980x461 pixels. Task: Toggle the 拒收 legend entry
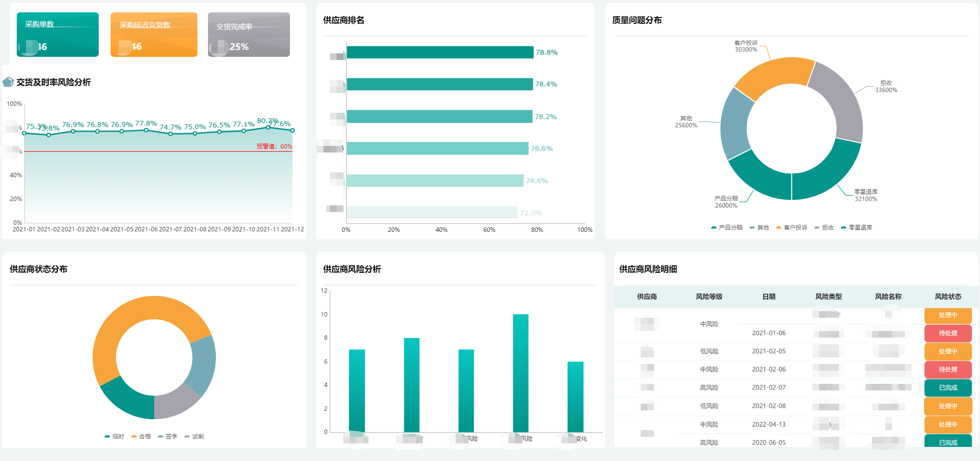pyautogui.click(x=824, y=227)
